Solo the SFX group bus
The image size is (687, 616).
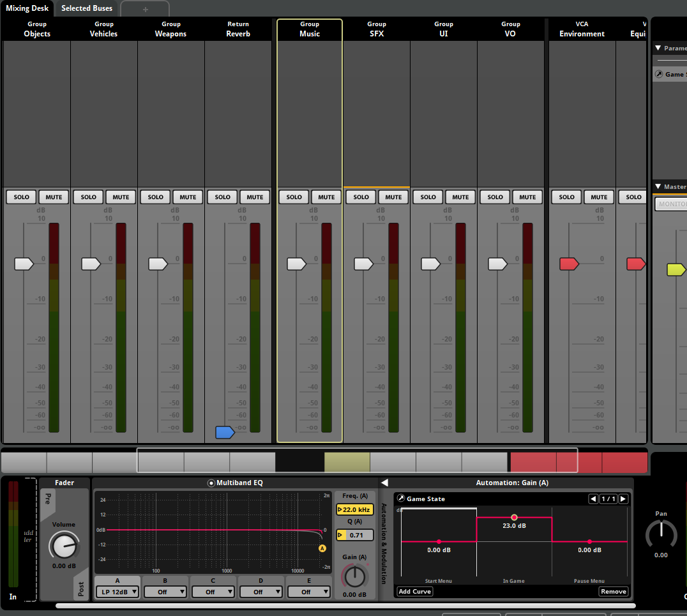click(361, 197)
